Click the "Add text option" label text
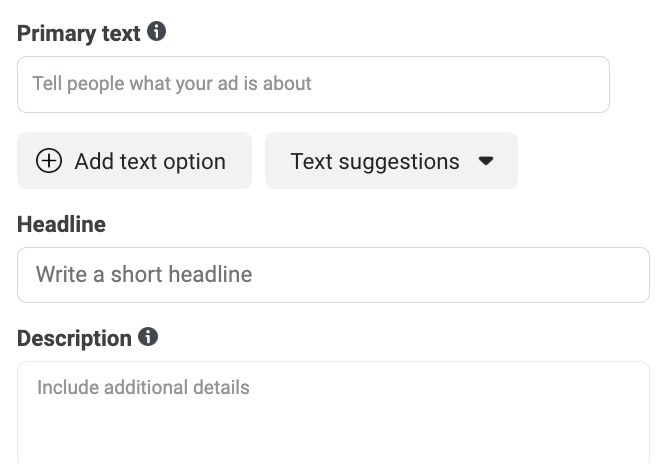Screen dimensions: 670x464 tap(150, 162)
